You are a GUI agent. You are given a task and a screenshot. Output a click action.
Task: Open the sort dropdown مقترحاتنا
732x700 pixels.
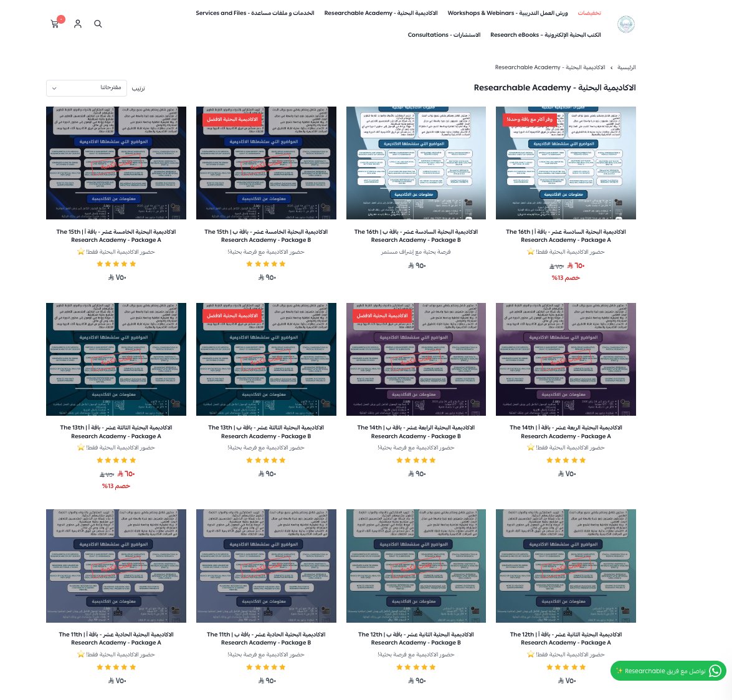coord(87,88)
